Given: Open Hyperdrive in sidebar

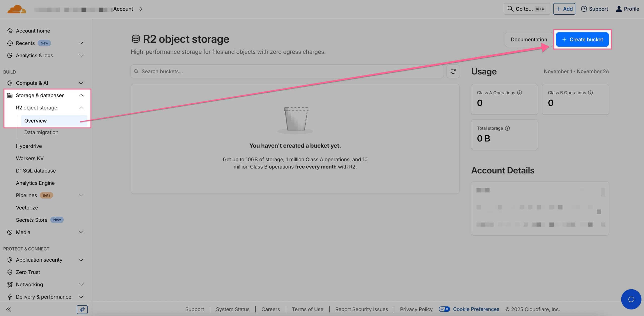Looking at the screenshot, I should [x=29, y=146].
